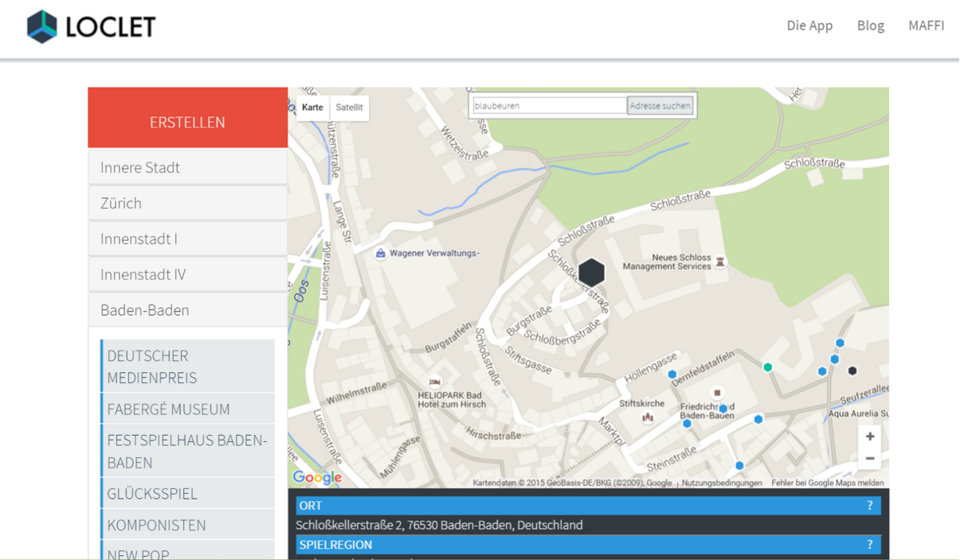Click the Google logo on the map
Screen dimensions: 960x560
(317, 477)
